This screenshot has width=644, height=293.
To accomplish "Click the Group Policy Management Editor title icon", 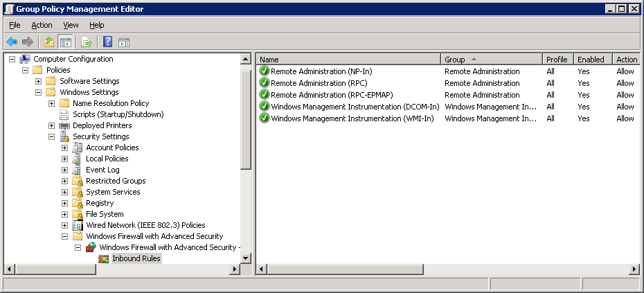I will (9, 8).
